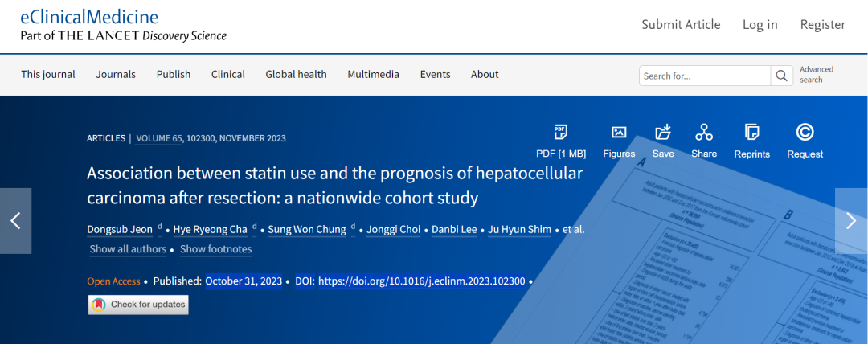
Task: Click the Check for updates button
Action: 138,305
